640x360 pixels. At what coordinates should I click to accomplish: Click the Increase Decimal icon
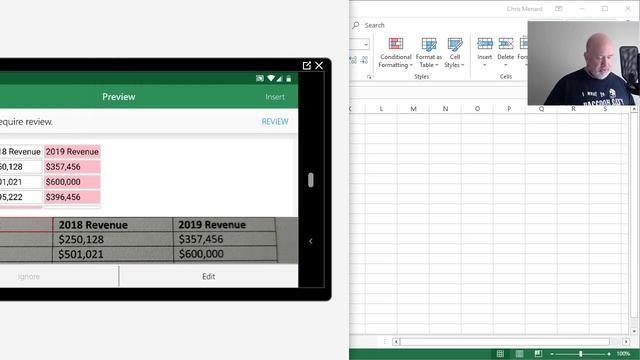click(353, 60)
